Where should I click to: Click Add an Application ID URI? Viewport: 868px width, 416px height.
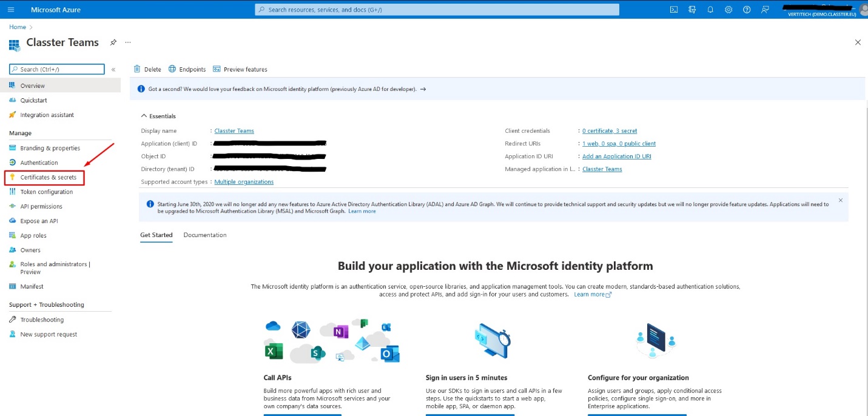click(617, 156)
